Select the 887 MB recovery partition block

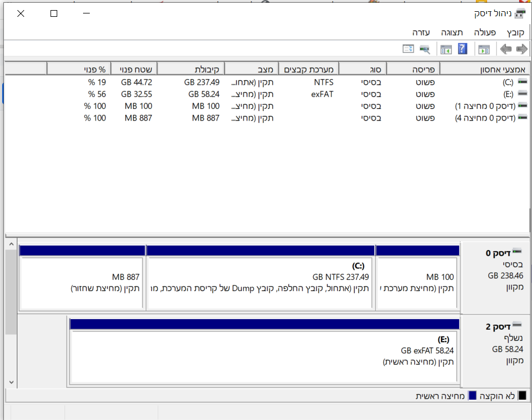click(x=82, y=277)
